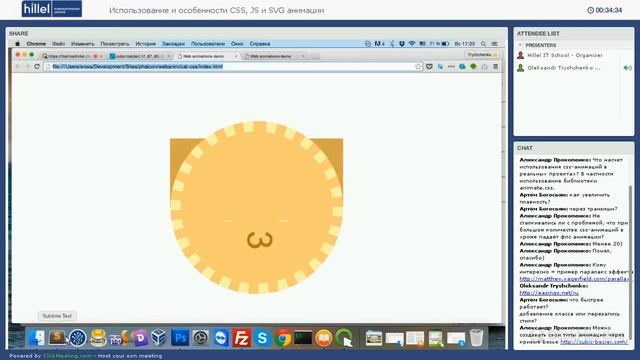
Task: Click Host your own meeting link
Action: [x=130, y=356]
